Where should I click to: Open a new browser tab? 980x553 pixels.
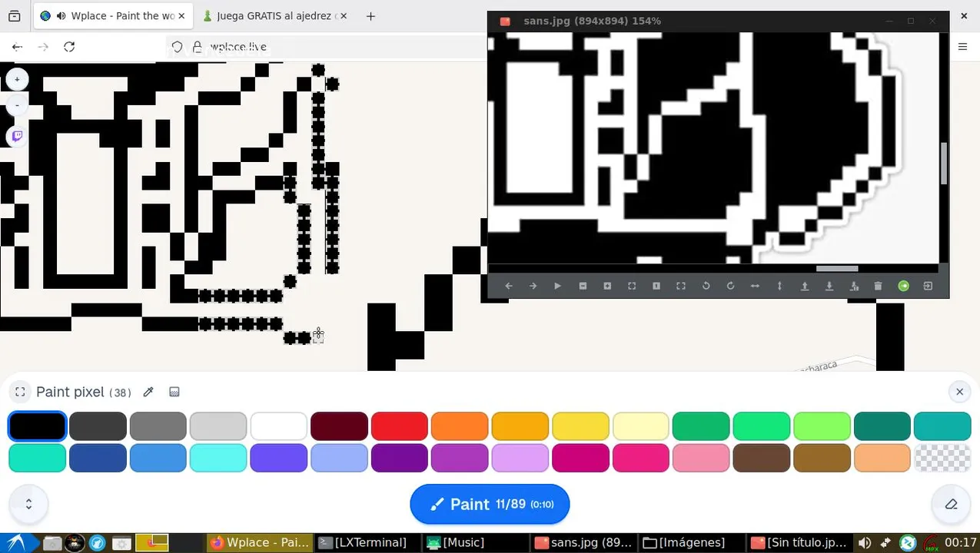(x=370, y=15)
